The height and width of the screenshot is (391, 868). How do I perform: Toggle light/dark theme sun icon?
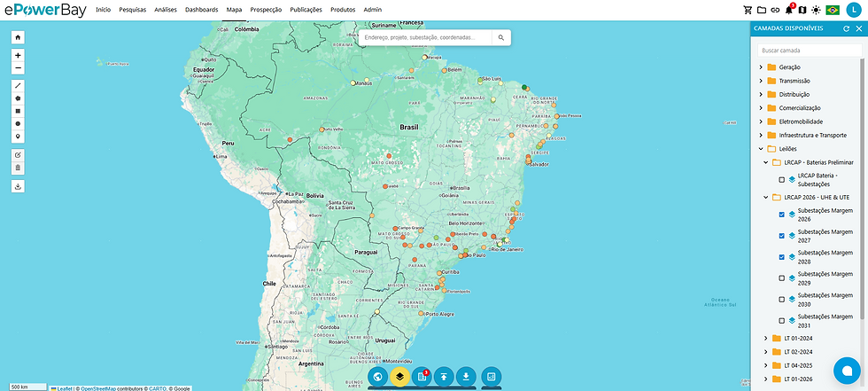(x=816, y=10)
